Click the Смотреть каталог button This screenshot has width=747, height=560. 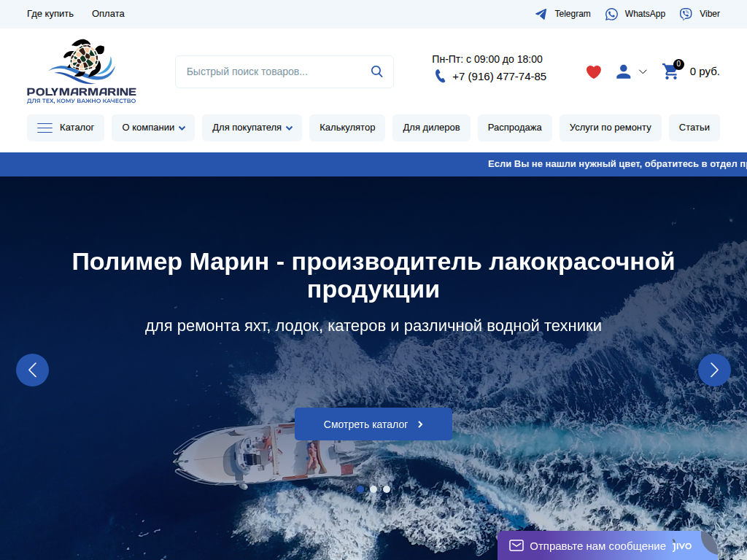coord(373,424)
